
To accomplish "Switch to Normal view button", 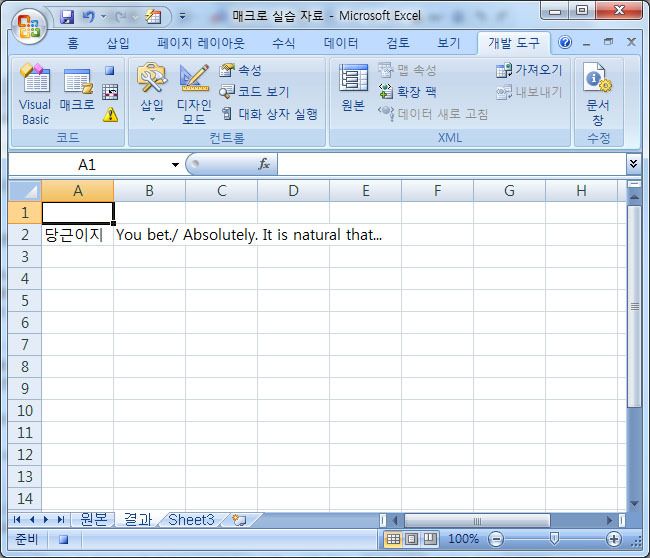I will (x=393, y=539).
